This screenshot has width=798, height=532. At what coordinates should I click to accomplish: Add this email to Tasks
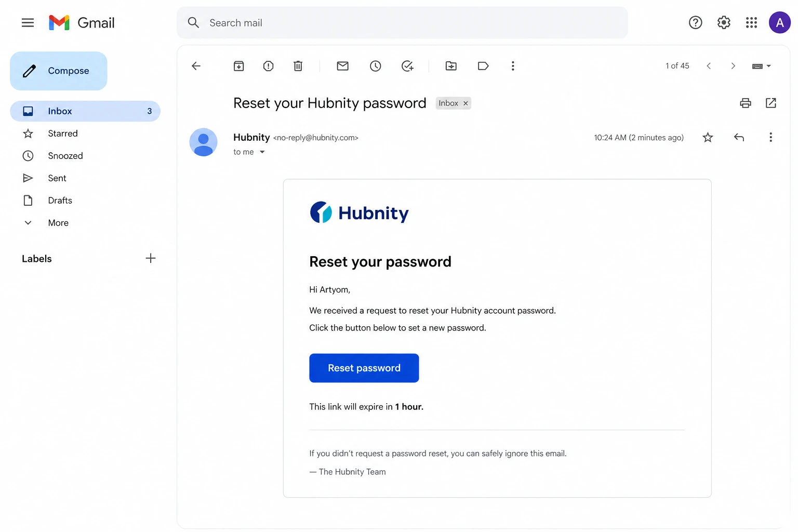tap(407, 66)
